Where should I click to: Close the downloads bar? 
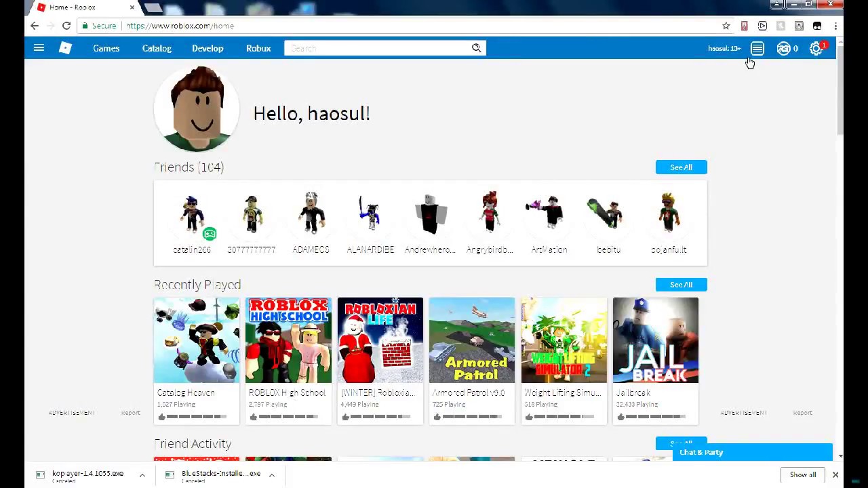click(x=835, y=474)
